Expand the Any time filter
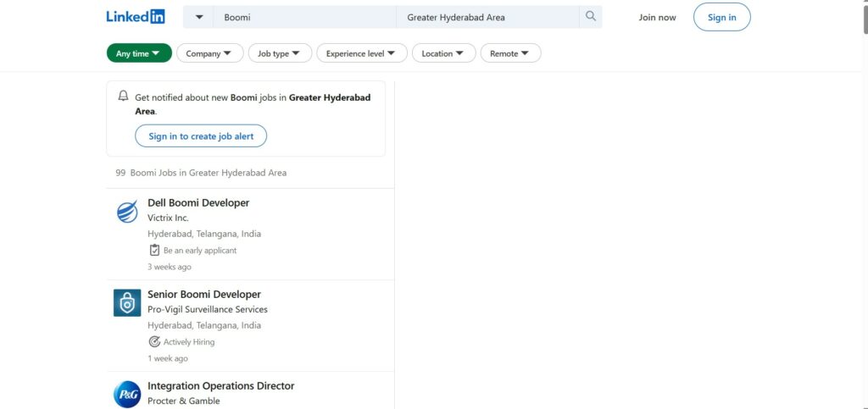868x409 pixels. tap(139, 53)
